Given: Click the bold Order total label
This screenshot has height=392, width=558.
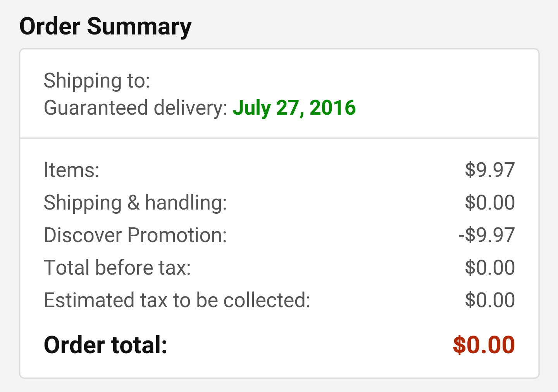Looking at the screenshot, I should coord(105,345).
